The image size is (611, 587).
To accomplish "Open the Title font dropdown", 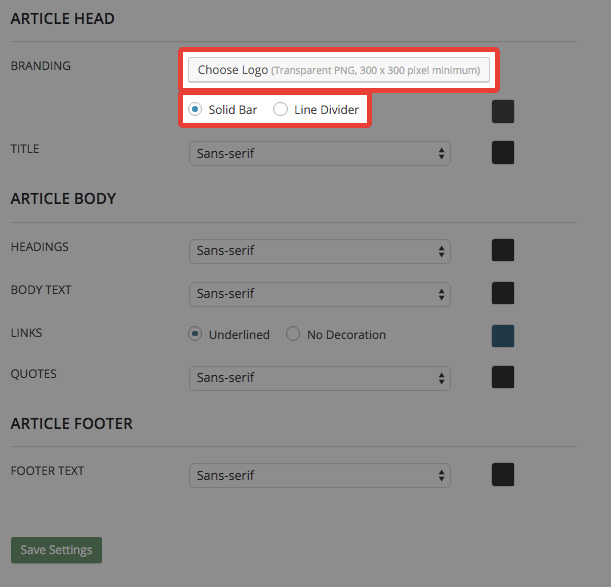I will point(319,153).
